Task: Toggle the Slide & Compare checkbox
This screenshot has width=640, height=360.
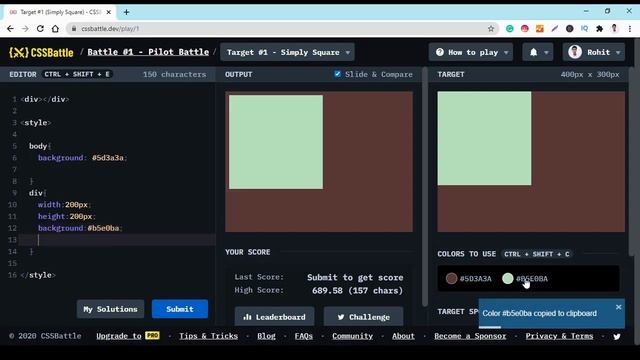Action: pyautogui.click(x=338, y=74)
